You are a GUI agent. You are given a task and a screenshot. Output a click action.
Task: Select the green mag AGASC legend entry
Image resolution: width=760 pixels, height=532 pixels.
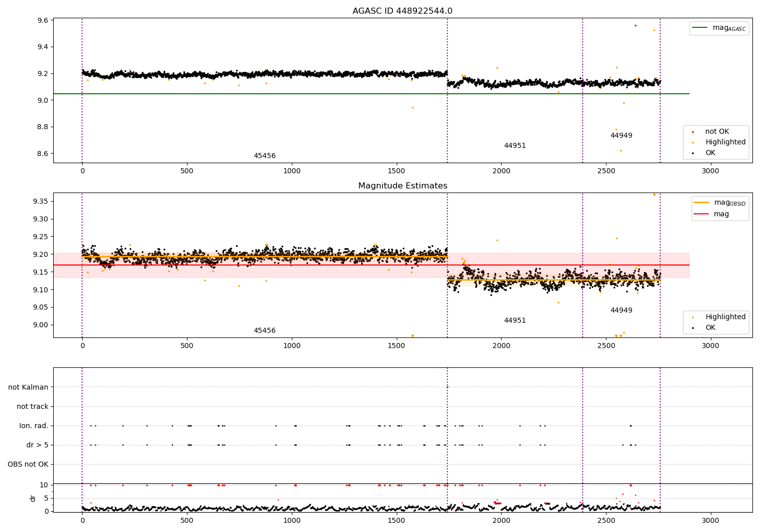pyautogui.click(x=719, y=28)
